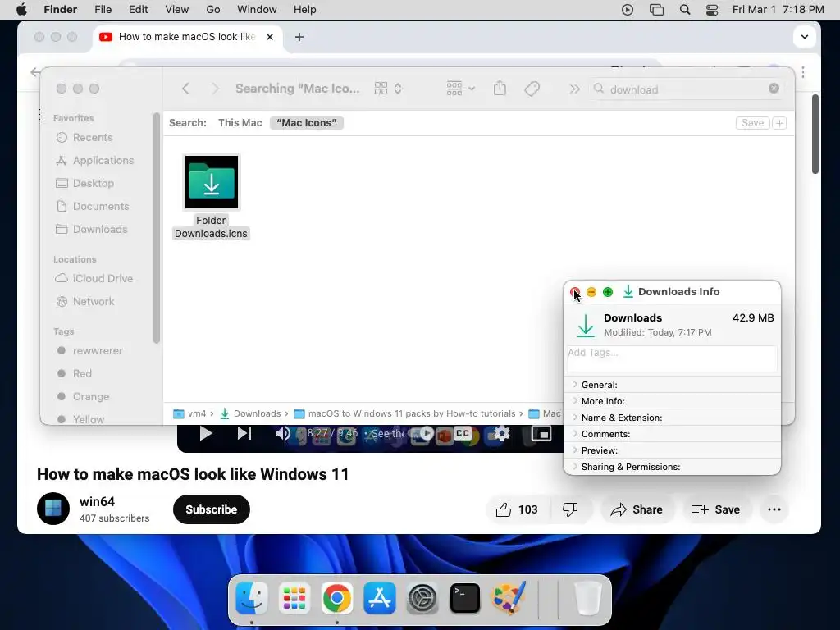Open more actions ellipsis under video
This screenshot has width=840, height=630.
[x=774, y=509]
